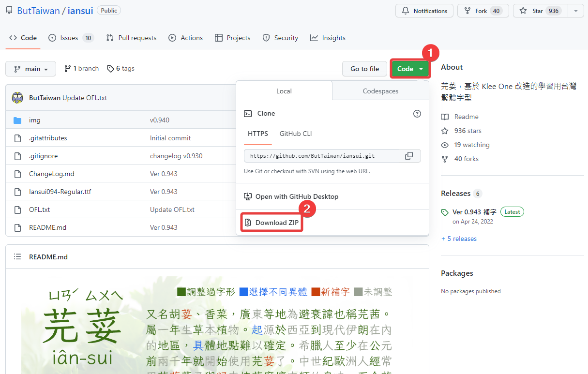The height and width of the screenshot is (374, 588).
Task: Click the Packages heading
Action: [x=457, y=273]
